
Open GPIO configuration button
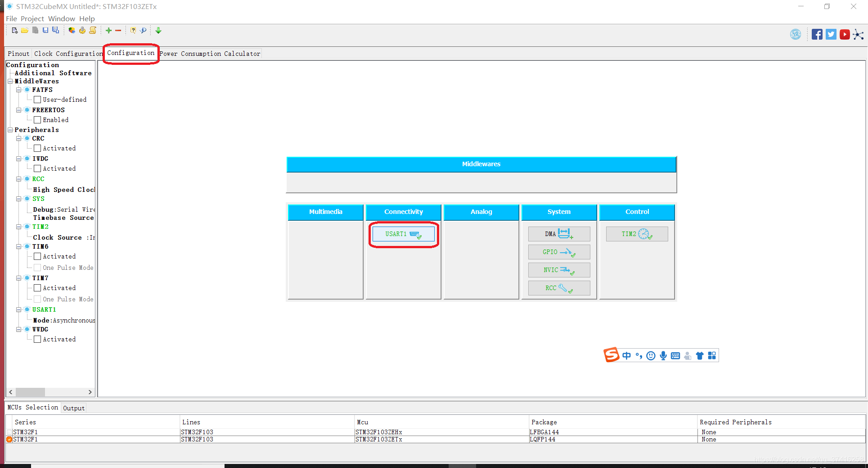(x=559, y=252)
